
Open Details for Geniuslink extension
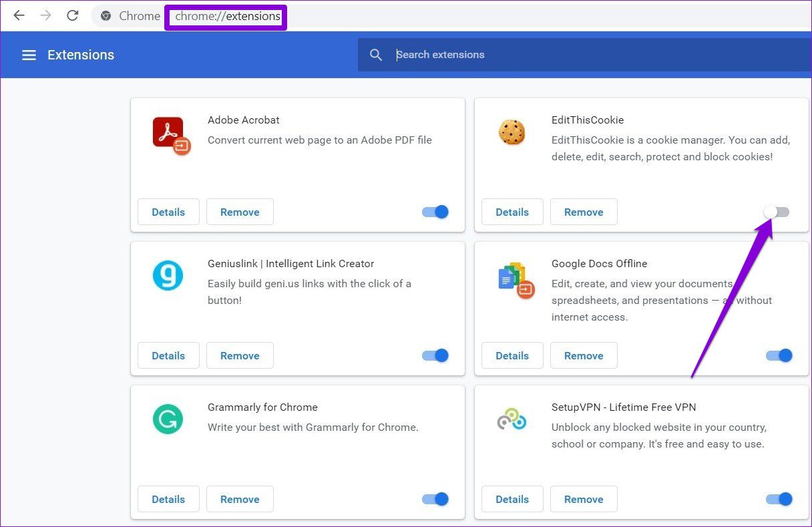[x=168, y=355]
